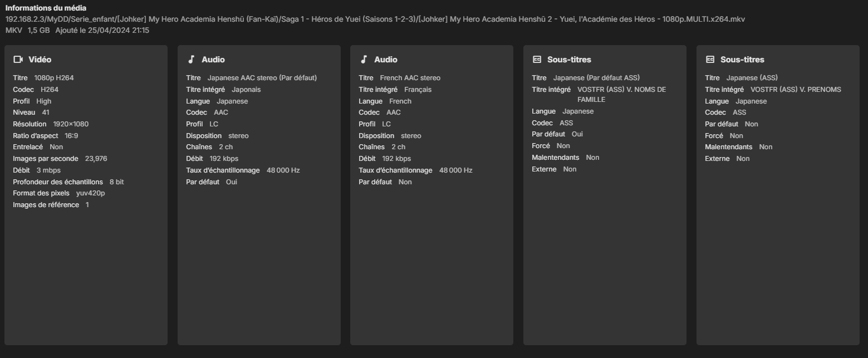Image resolution: width=868 pixels, height=358 pixels.
Task: Click the music note icon on the French audio card
Action: tap(364, 60)
